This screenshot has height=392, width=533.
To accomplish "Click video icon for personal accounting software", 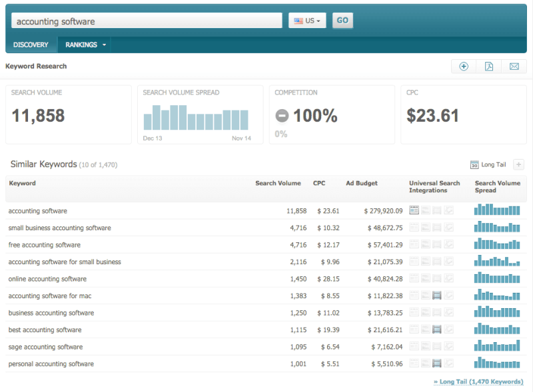I will click(437, 363).
